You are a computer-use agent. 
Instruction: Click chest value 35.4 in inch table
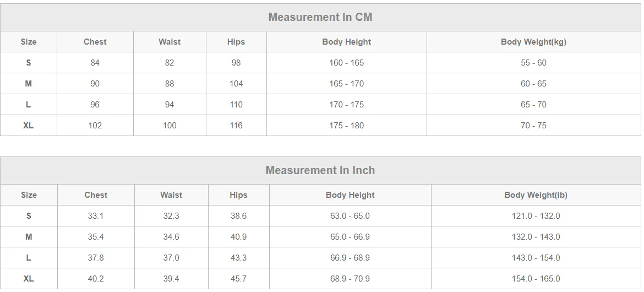pyautogui.click(x=96, y=237)
